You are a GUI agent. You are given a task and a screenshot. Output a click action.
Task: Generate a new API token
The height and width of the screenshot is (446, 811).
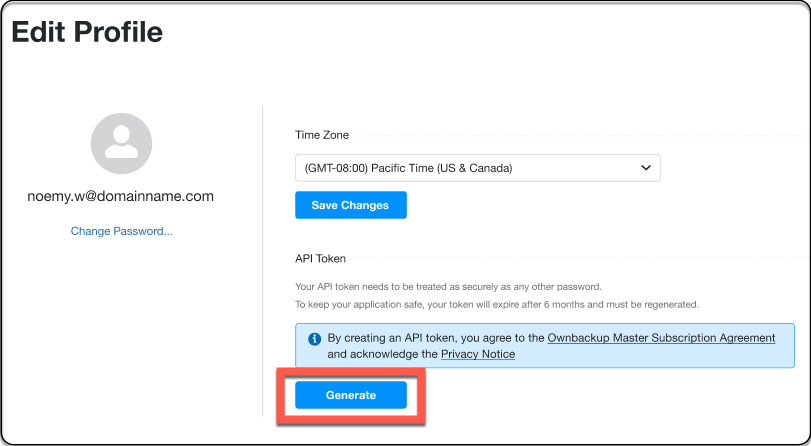coord(351,395)
